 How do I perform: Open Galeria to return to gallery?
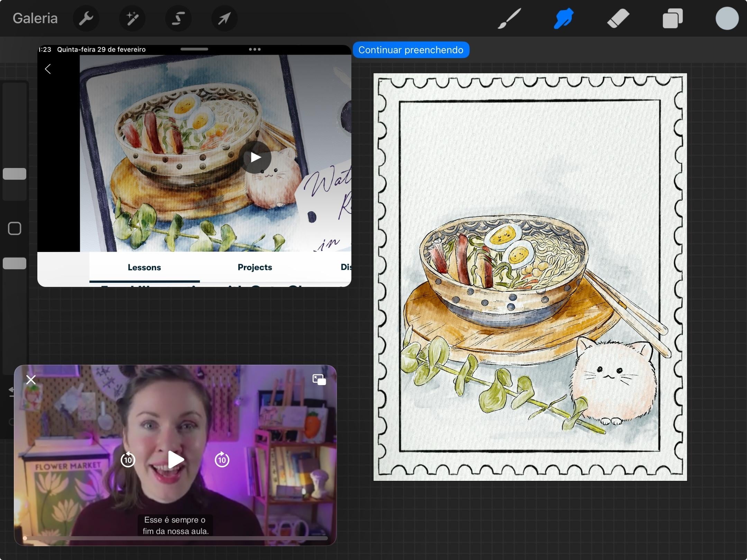click(35, 18)
